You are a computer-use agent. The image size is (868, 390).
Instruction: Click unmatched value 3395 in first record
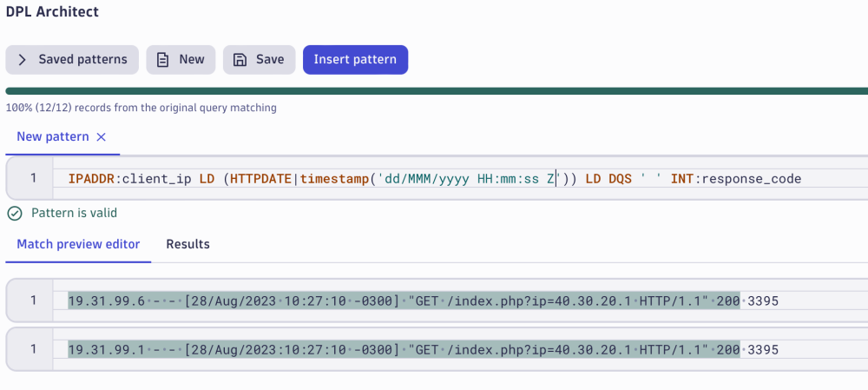[763, 301]
